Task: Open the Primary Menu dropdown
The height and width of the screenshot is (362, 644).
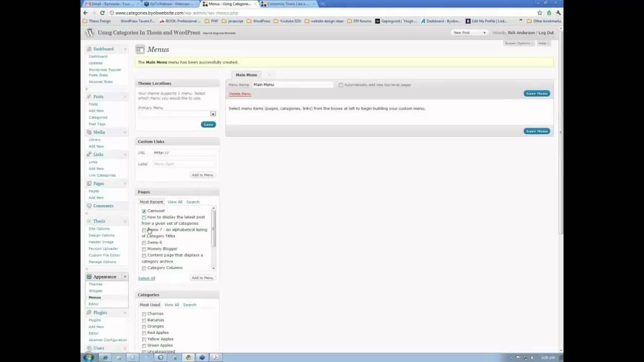Action: pos(177,114)
